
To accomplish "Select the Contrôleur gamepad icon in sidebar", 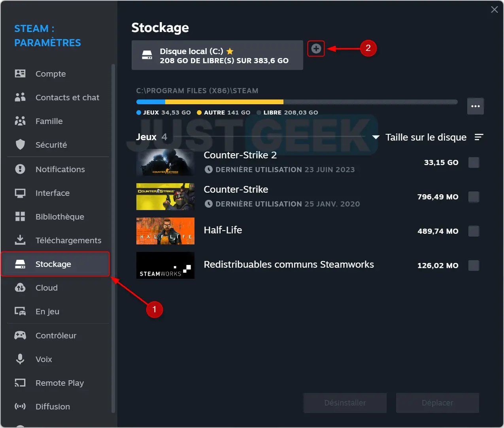I will click(x=20, y=335).
